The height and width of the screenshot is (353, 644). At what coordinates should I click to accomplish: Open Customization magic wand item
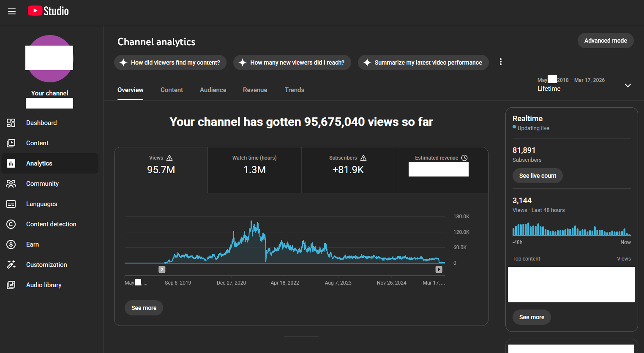point(11,265)
